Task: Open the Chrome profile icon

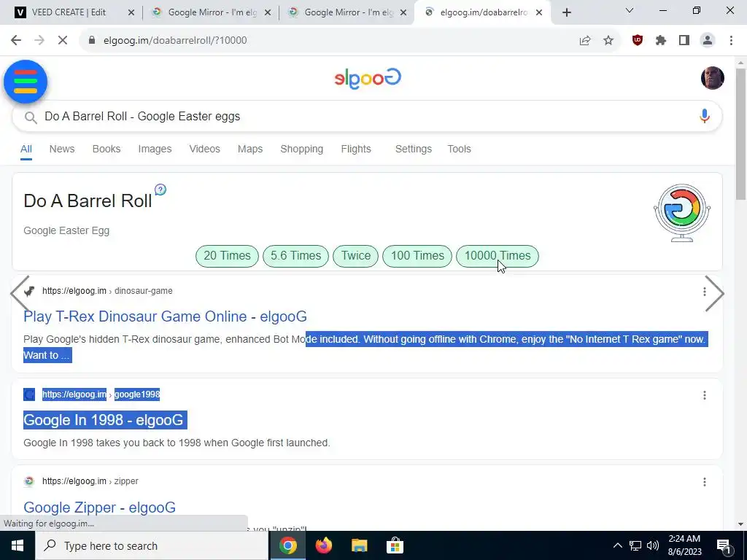Action: (708, 41)
